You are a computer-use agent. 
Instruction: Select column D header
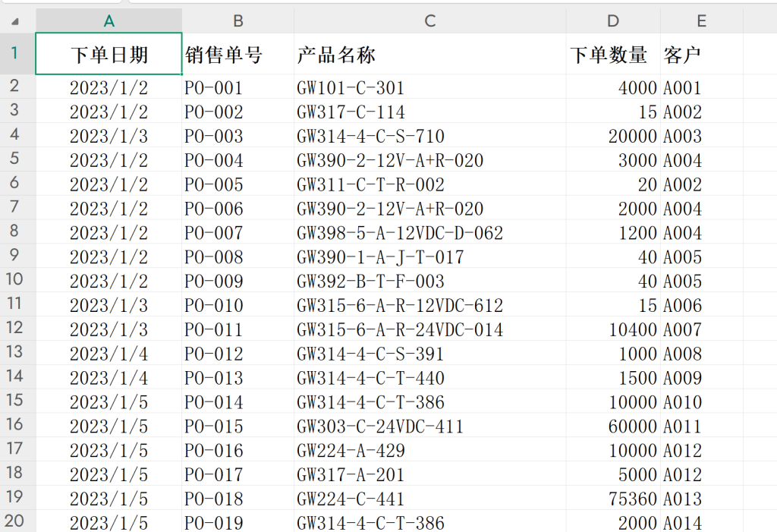613,20
